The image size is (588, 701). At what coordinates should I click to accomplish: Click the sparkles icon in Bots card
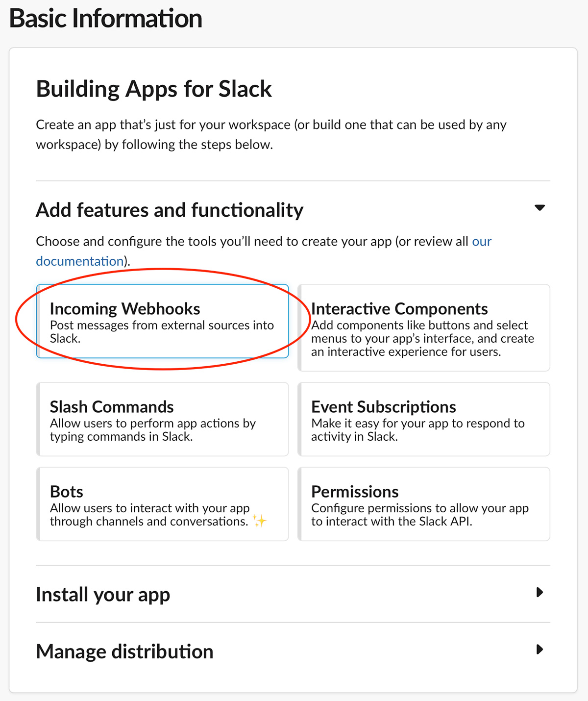pyautogui.click(x=260, y=521)
